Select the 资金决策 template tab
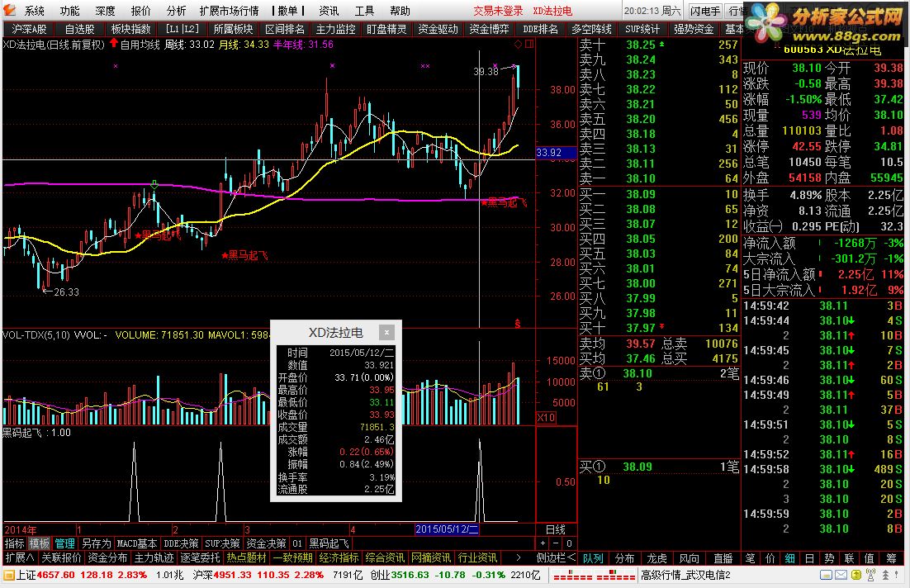Image resolution: width=910 pixels, height=588 pixels. click(x=266, y=543)
